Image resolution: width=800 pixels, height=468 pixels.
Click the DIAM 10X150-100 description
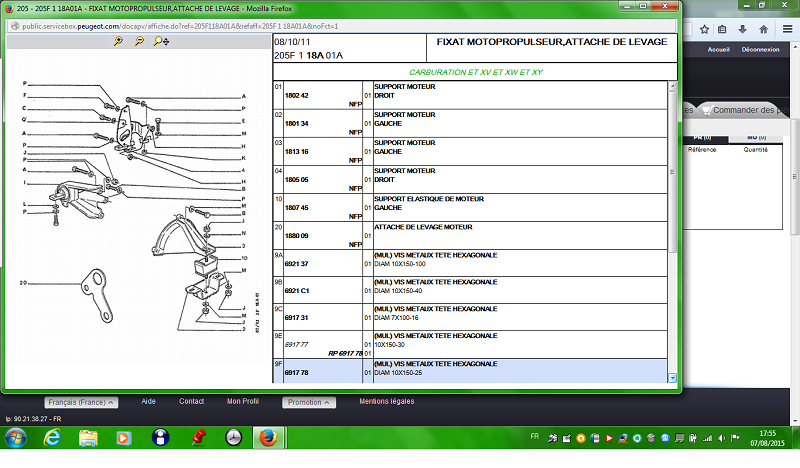400,264
